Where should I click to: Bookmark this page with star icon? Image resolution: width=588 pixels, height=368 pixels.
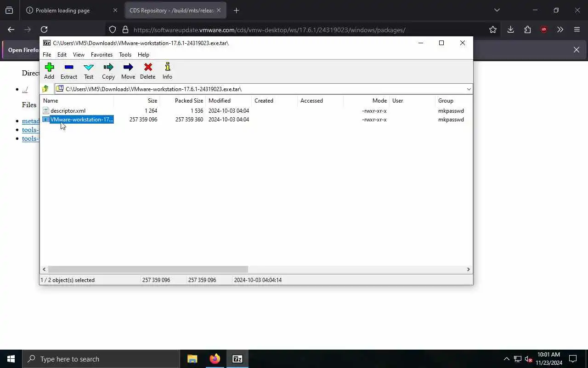point(493,29)
